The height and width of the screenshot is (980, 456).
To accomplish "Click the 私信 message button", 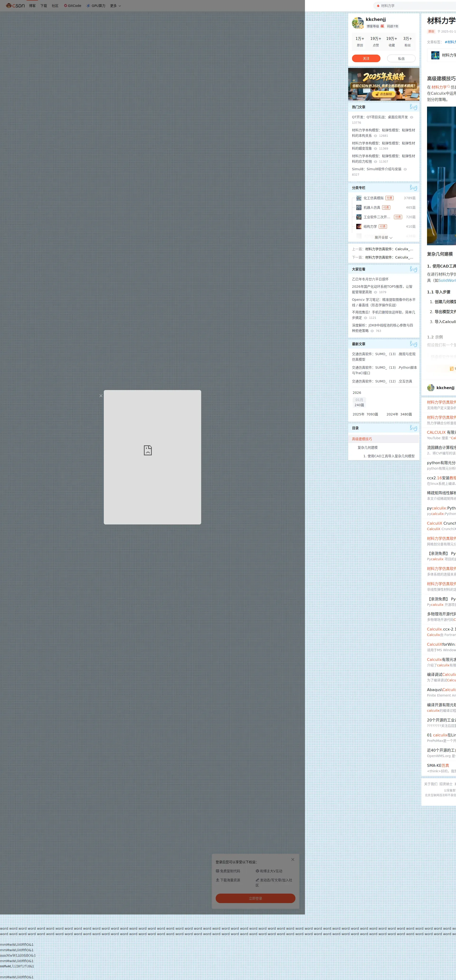I will pyautogui.click(x=401, y=58).
